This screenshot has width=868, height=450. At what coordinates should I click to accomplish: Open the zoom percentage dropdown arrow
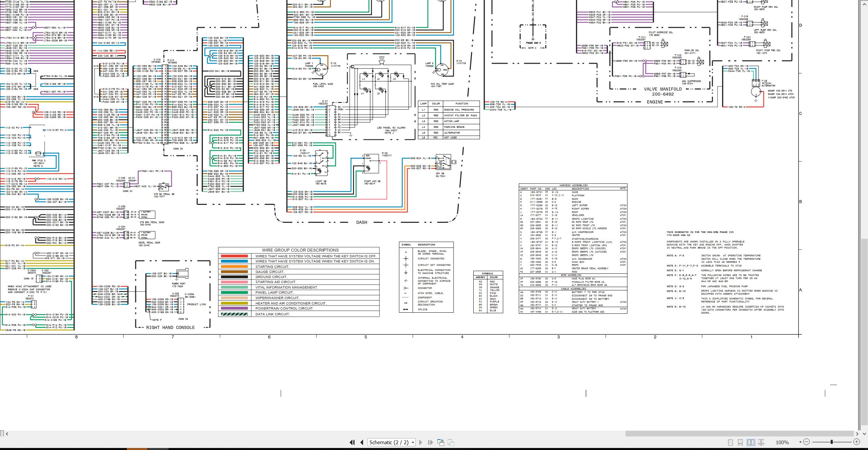pos(800,442)
